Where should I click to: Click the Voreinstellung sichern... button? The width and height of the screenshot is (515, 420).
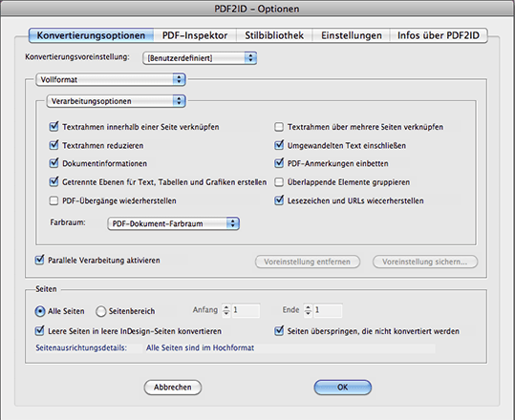click(425, 262)
